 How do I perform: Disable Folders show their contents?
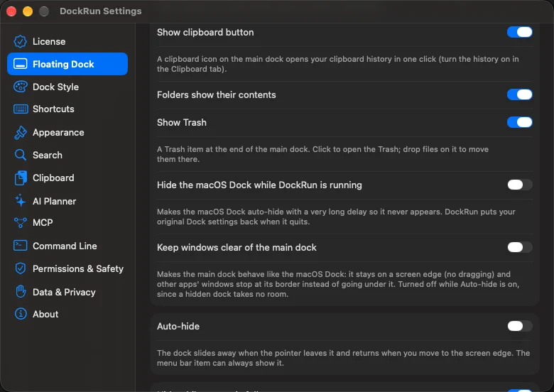coord(519,94)
